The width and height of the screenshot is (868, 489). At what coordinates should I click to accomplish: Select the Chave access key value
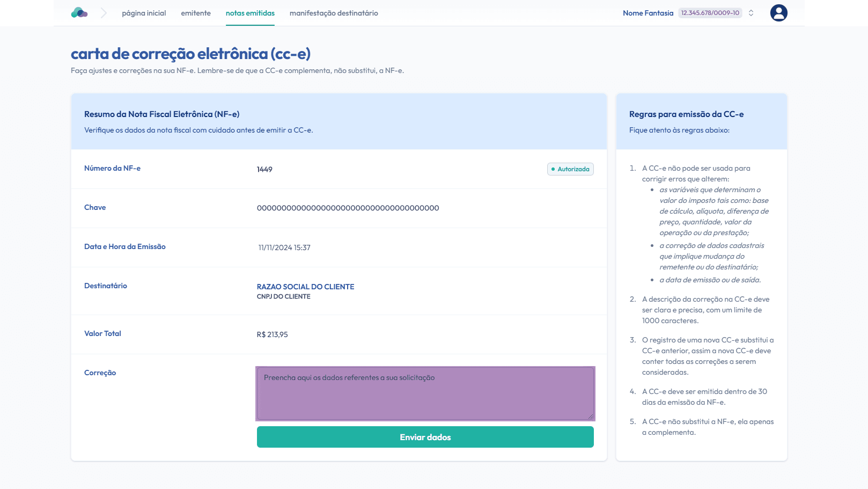(x=348, y=208)
